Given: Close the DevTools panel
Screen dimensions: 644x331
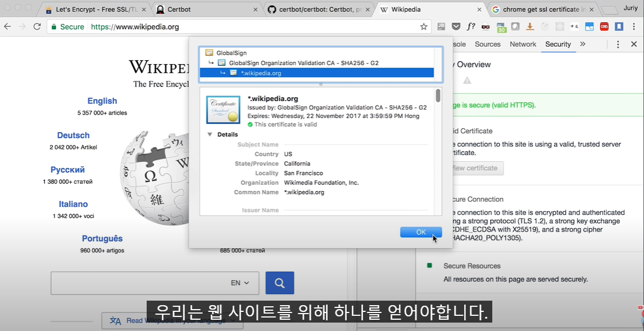Looking at the screenshot, I should pyautogui.click(x=634, y=44).
